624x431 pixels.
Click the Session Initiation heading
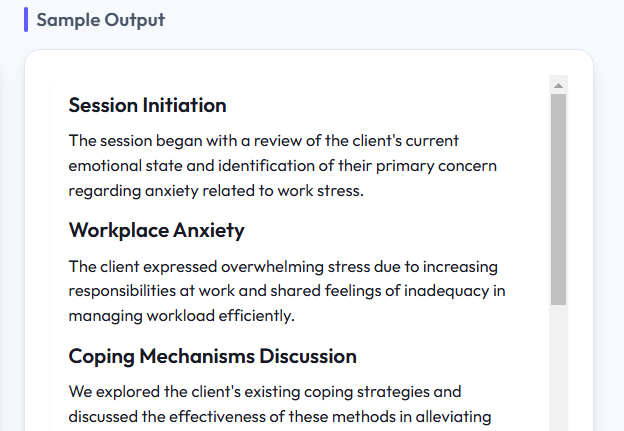[147, 105]
